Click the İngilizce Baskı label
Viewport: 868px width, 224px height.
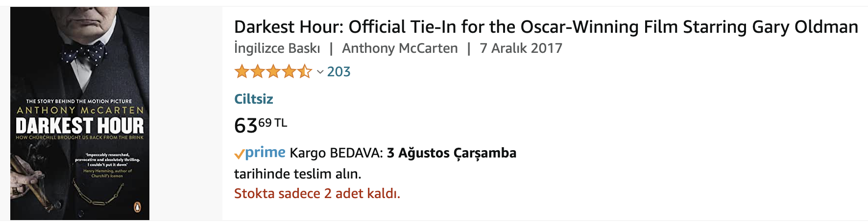click(x=277, y=48)
